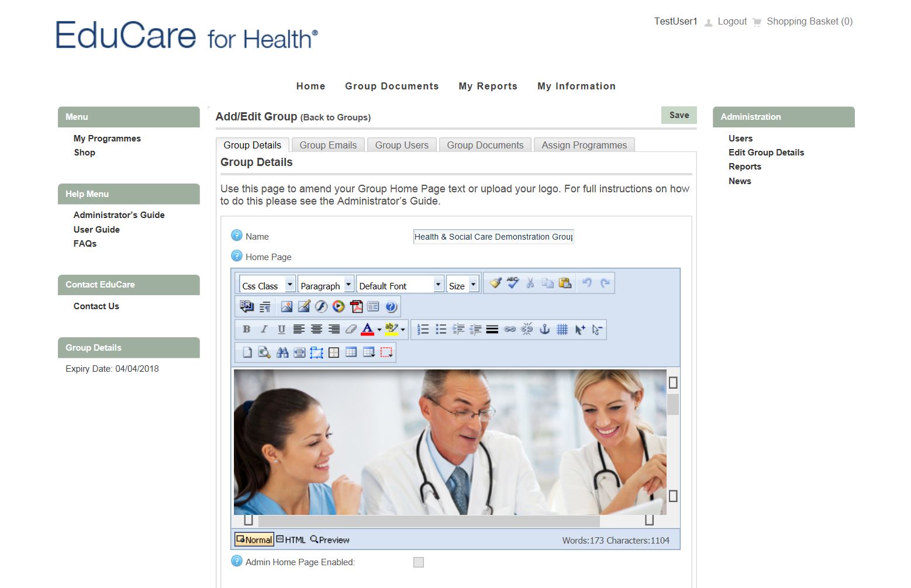Switch editor to HTML mode
Screen dimensions: 911x588
(291, 539)
